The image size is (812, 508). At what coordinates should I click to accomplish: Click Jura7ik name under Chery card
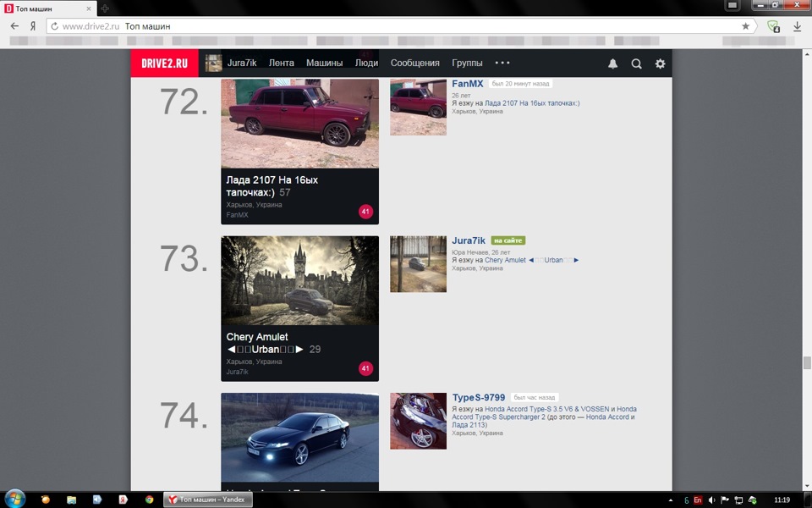click(x=237, y=372)
